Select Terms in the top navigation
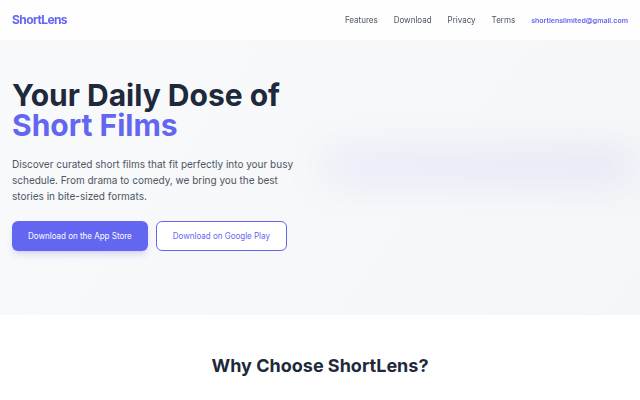 tap(503, 20)
